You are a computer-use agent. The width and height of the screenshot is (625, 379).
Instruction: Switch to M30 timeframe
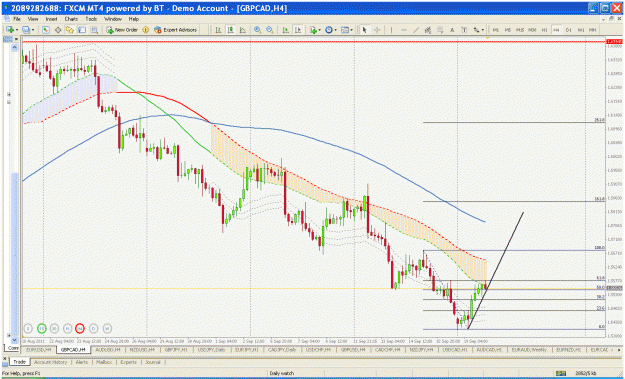tap(532, 30)
